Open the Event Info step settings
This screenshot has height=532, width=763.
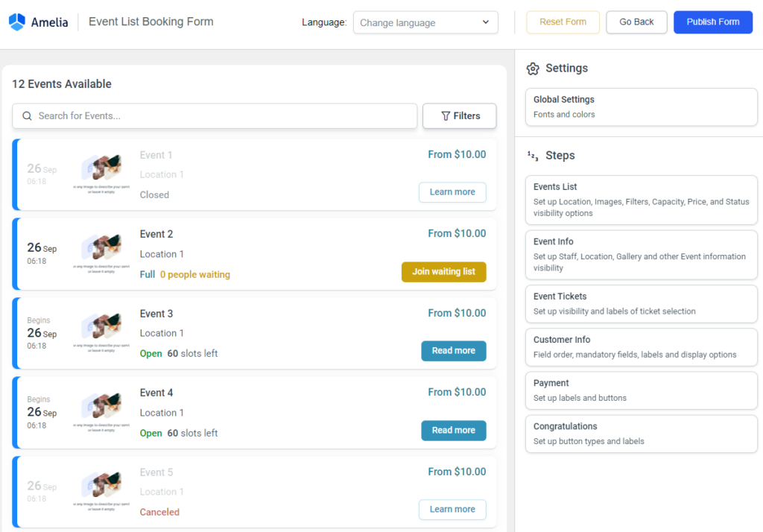click(x=641, y=255)
